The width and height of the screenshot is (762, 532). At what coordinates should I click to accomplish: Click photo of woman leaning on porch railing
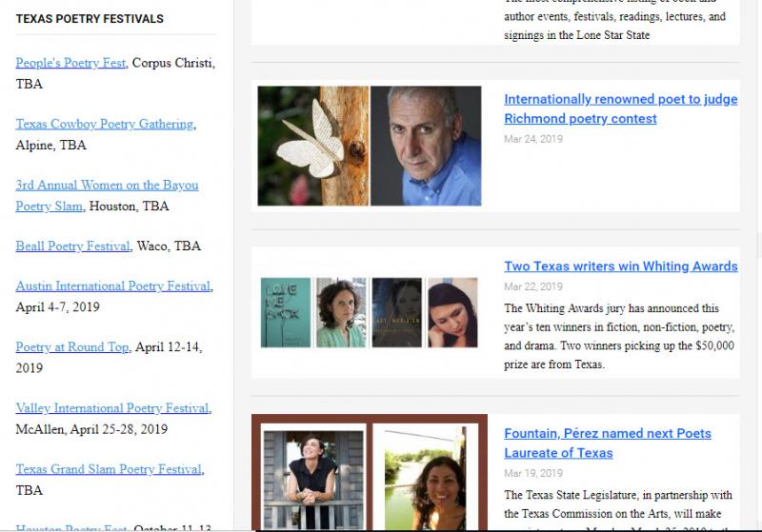(x=313, y=478)
